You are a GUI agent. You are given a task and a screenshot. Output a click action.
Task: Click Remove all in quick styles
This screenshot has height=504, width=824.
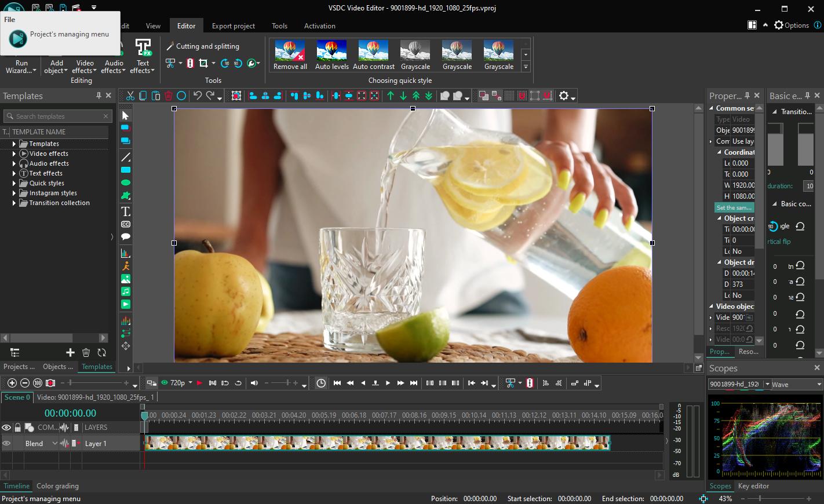coord(289,54)
